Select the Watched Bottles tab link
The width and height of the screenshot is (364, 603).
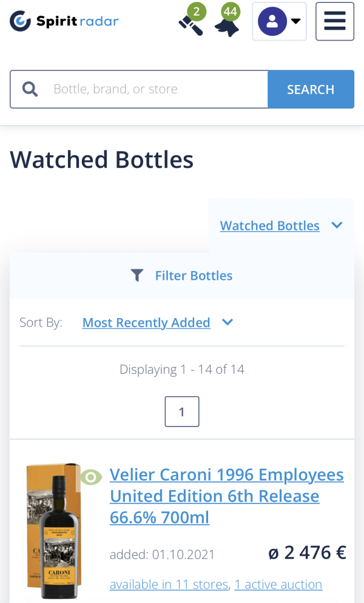[x=269, y=226]
